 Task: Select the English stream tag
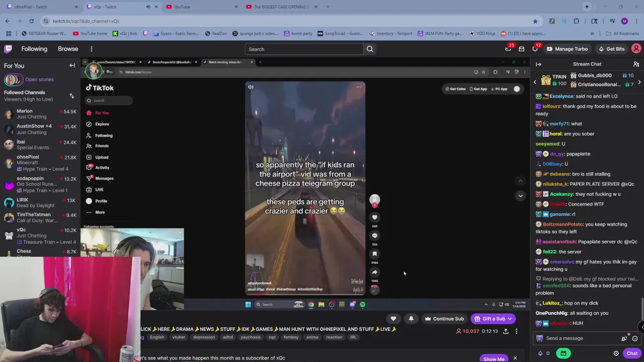point(157,337)
